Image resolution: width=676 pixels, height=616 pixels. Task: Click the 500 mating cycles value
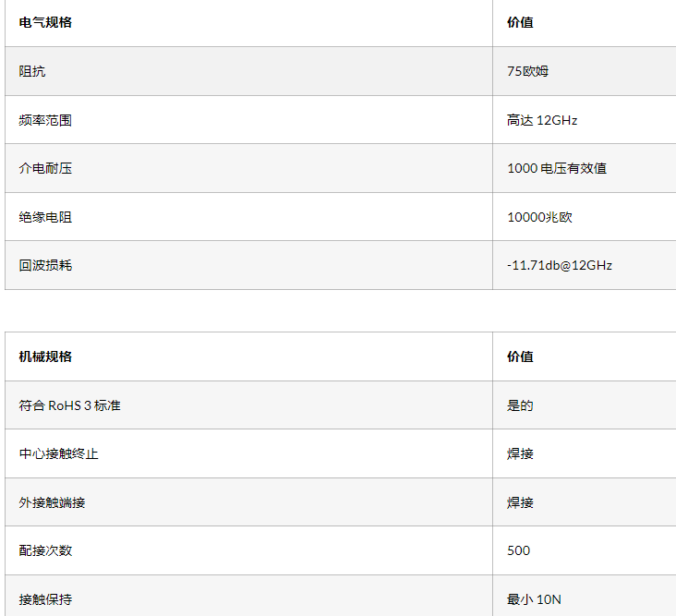519,550
